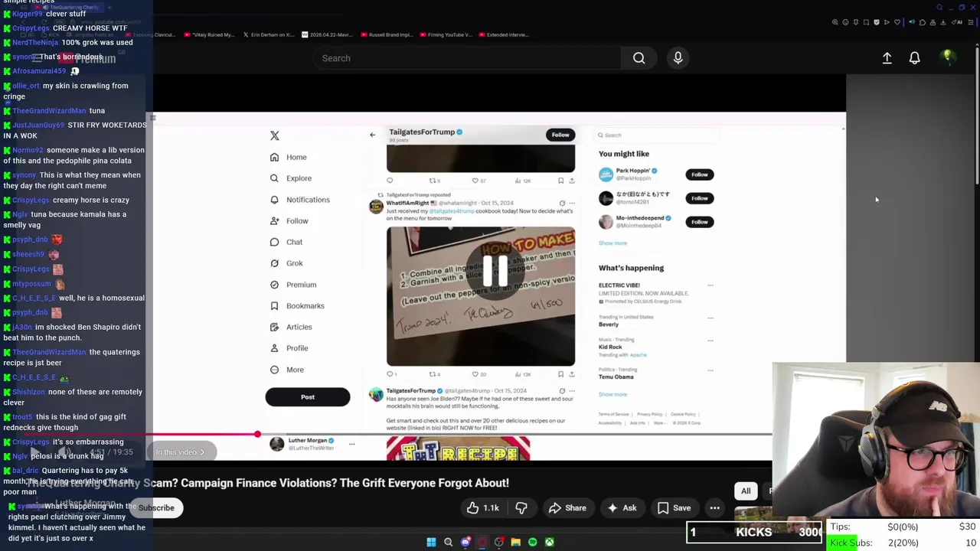Expand the 'In this video' chip

181,452
